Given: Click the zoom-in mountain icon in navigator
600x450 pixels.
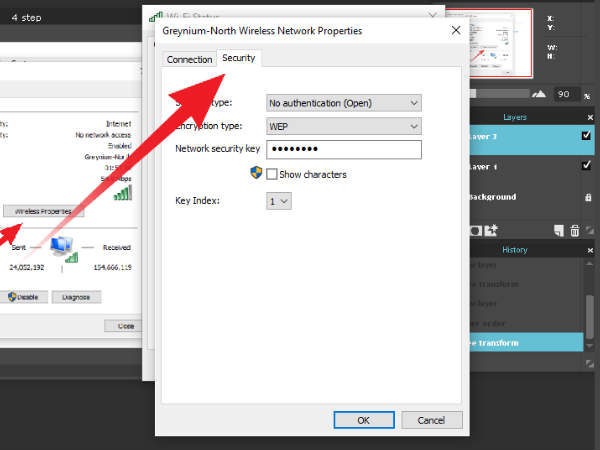Looking at the screenshot, I should pos(540,92).
